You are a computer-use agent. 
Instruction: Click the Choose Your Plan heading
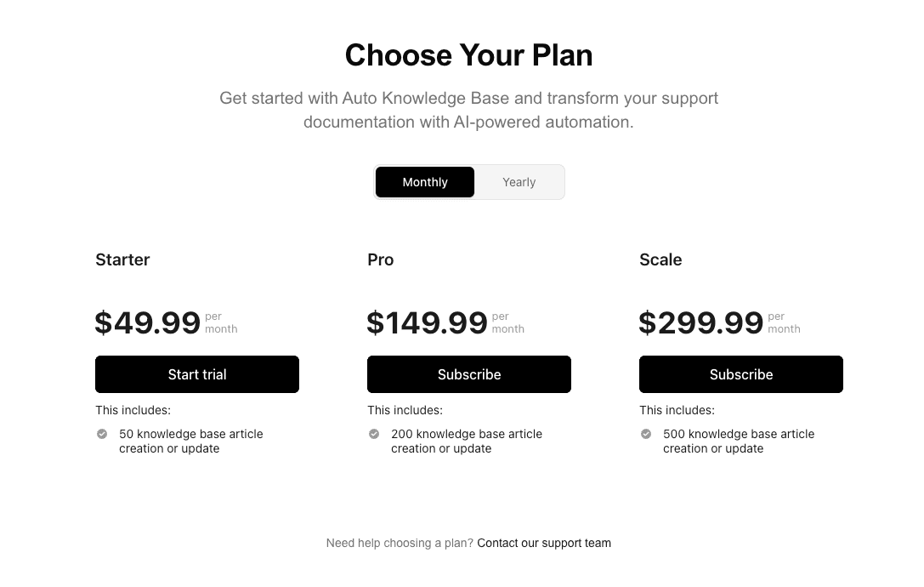tap(468, 54)
